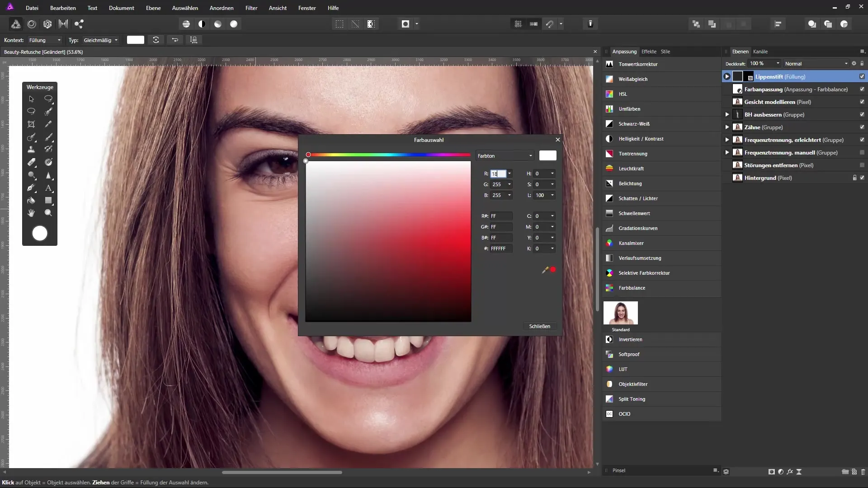Click the Standard preset thumbnail
This screenshot has width=868, height=488.
pyautogui.click(x=621, y=313)
